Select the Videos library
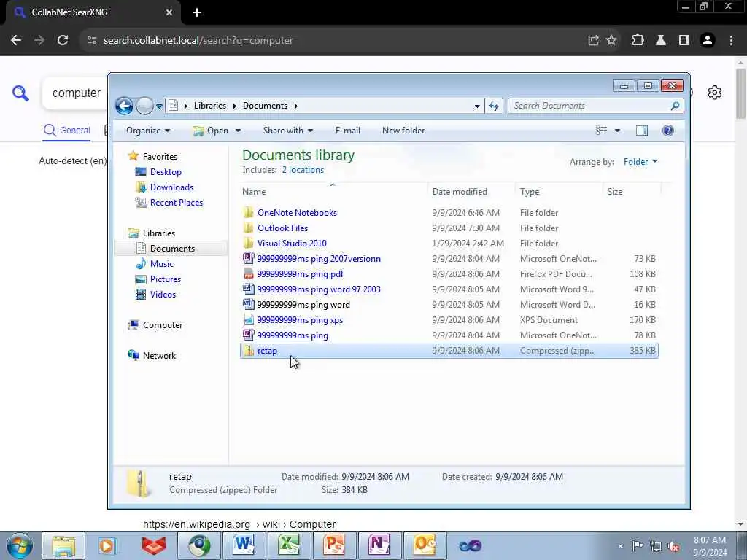Screen dimensions: 747x560 [x=163, y=295]
